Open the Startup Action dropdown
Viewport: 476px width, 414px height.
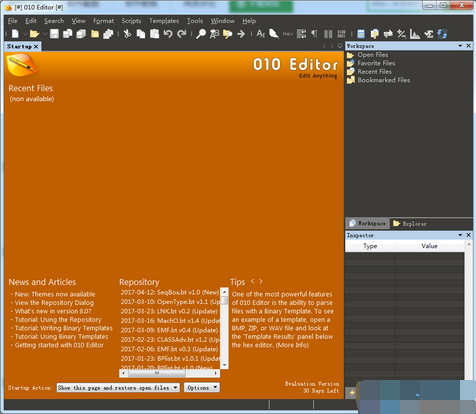tap(118, 388)
